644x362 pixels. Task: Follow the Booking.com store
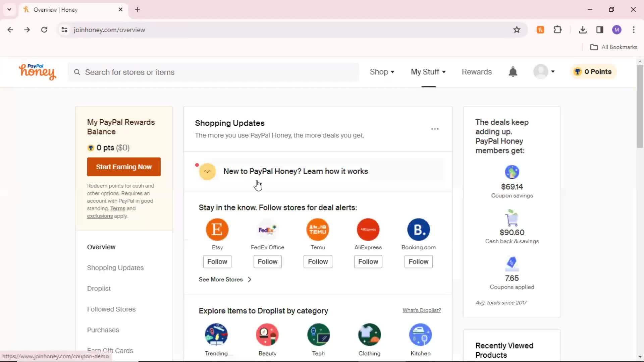[x=418, y=262]
